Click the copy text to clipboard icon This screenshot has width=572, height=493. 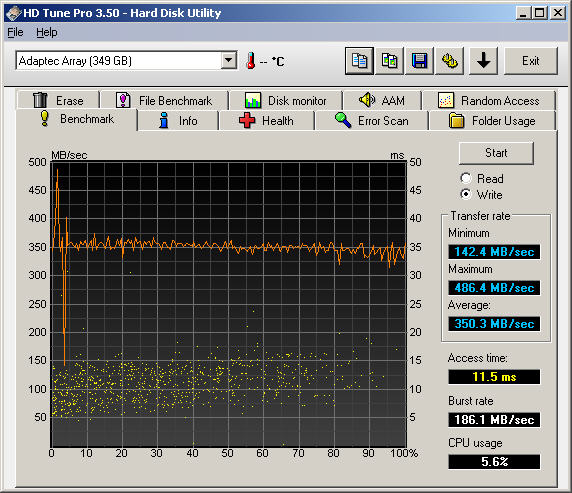[x=359, y=61]
